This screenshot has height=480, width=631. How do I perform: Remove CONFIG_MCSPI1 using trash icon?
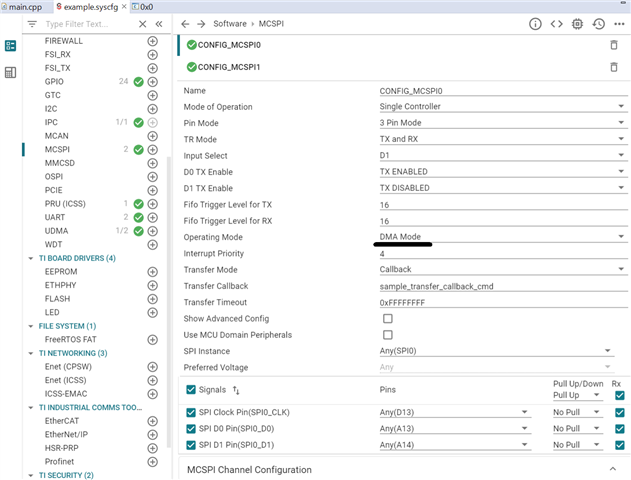click(x=613, y=67)
